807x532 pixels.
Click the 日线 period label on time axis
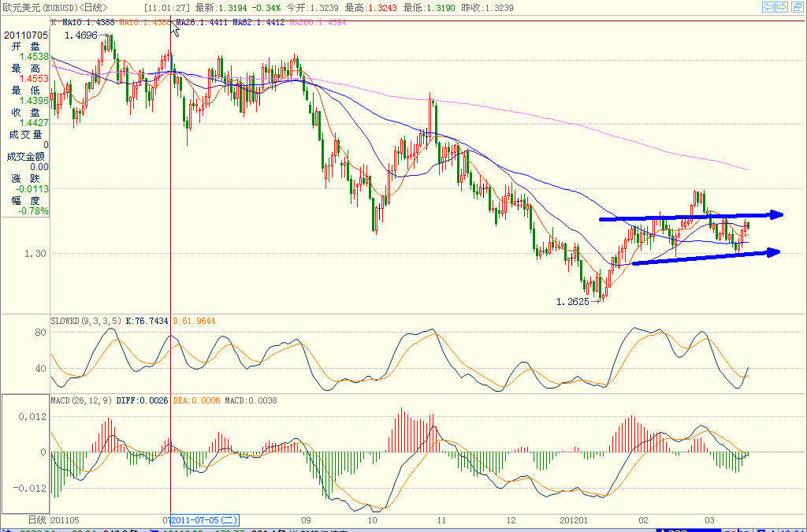pyautogui.click(x=37, y=520)
